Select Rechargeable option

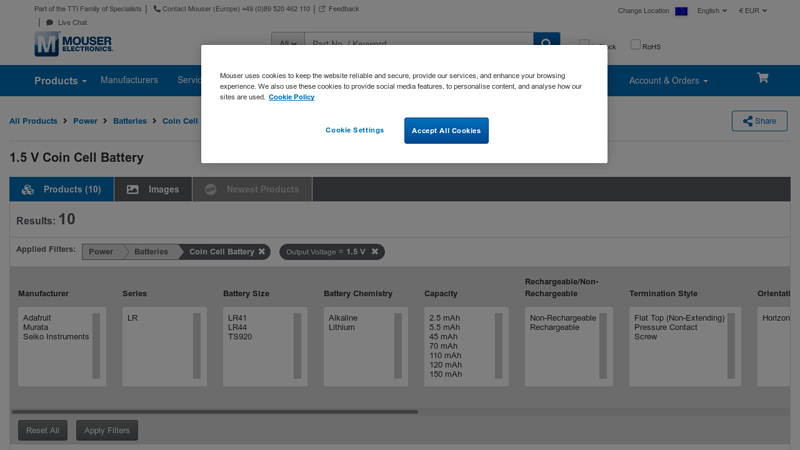[x=555, y=327]
